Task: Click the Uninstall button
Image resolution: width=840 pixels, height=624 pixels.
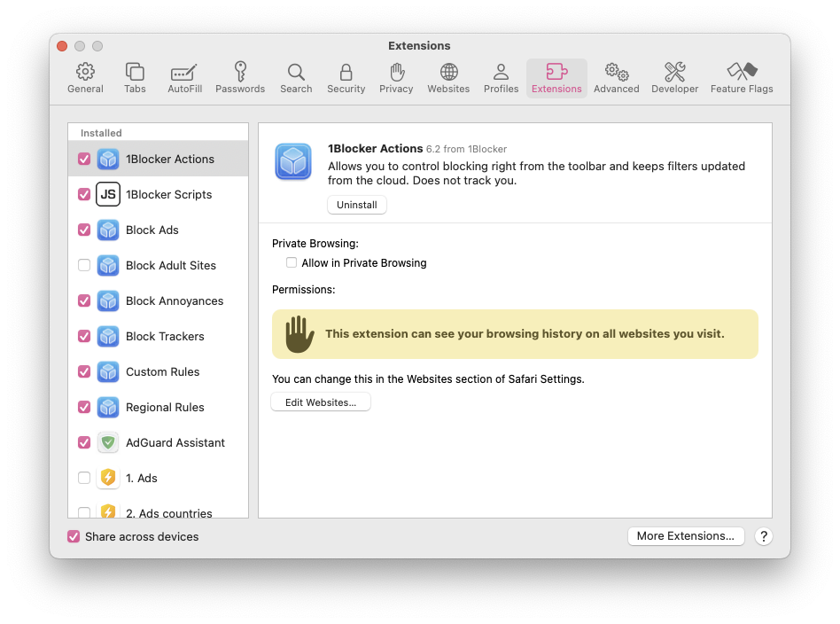Action: [x=356, y=205]
